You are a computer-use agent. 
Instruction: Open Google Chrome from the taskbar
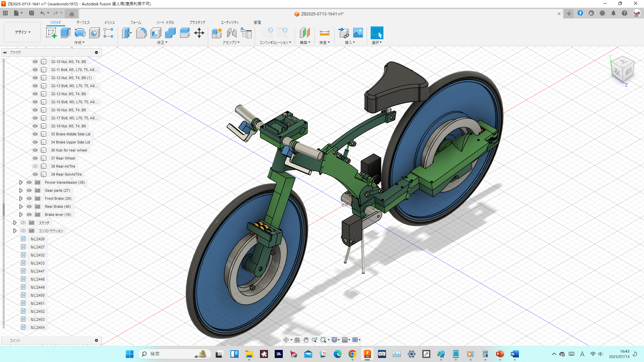(x=352, y=354)
